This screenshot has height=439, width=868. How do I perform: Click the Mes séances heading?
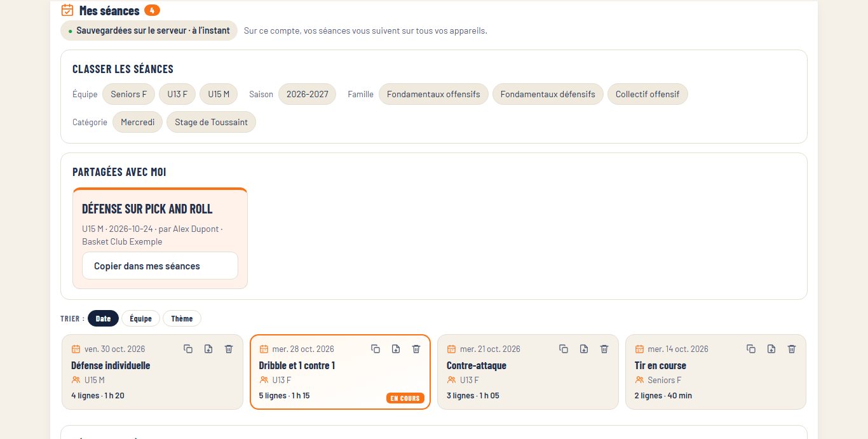pyautogui.click(x=109, y=10)
